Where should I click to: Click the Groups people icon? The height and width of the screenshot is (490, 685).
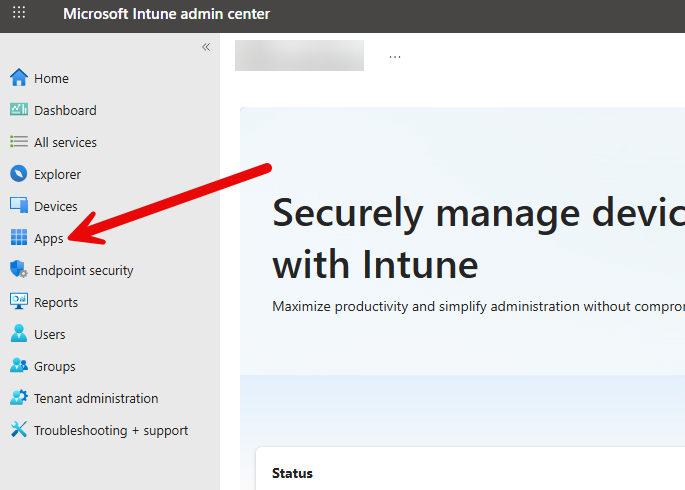[18, 366]
